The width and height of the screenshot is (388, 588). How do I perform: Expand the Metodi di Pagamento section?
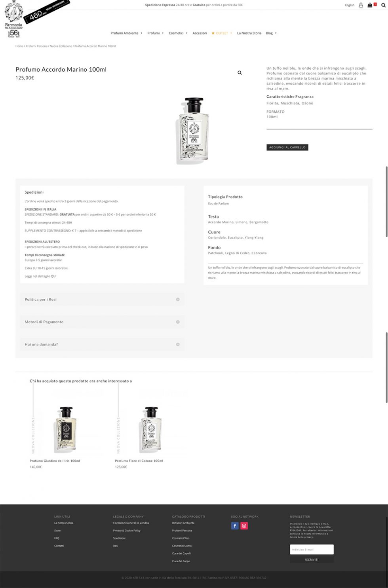coord(102,322)
